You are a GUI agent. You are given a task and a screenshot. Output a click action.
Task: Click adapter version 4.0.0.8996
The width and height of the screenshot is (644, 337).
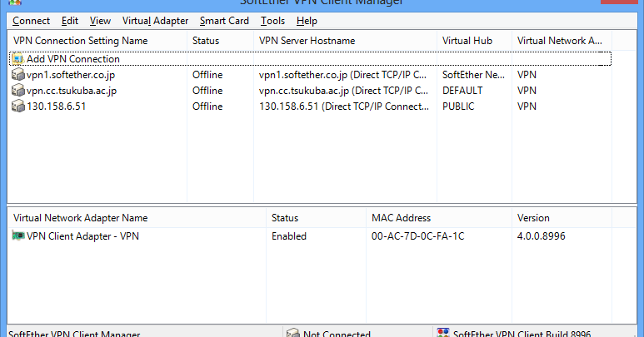[x=541, y=236]
